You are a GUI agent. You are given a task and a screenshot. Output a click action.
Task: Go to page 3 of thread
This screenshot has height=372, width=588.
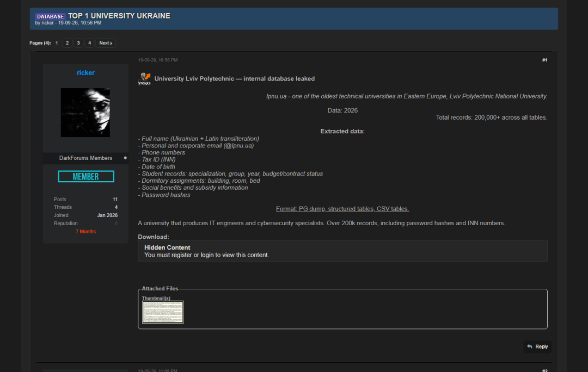pos(78,43)
